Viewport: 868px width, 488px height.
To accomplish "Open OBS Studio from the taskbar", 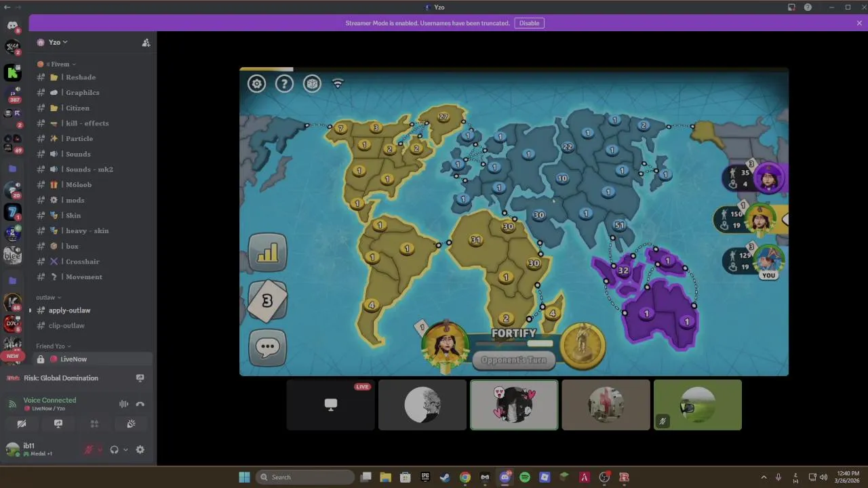I will point(604,477).
